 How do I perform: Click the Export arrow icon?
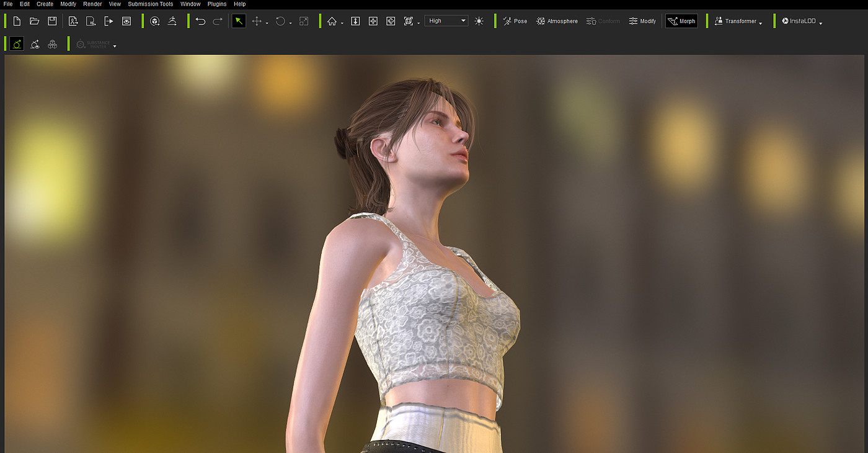click(x=108, y=21)
